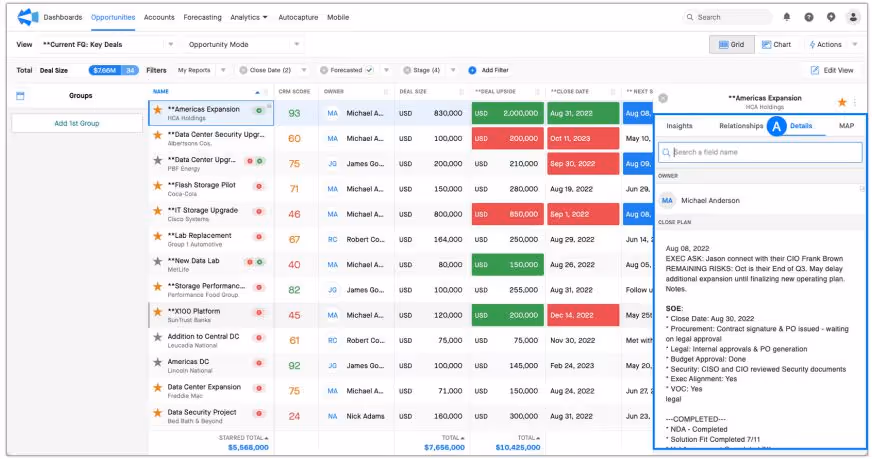872x459 pixels.
Task: Expand the Stage (4) filter arrow
Action: coord(453,70)
